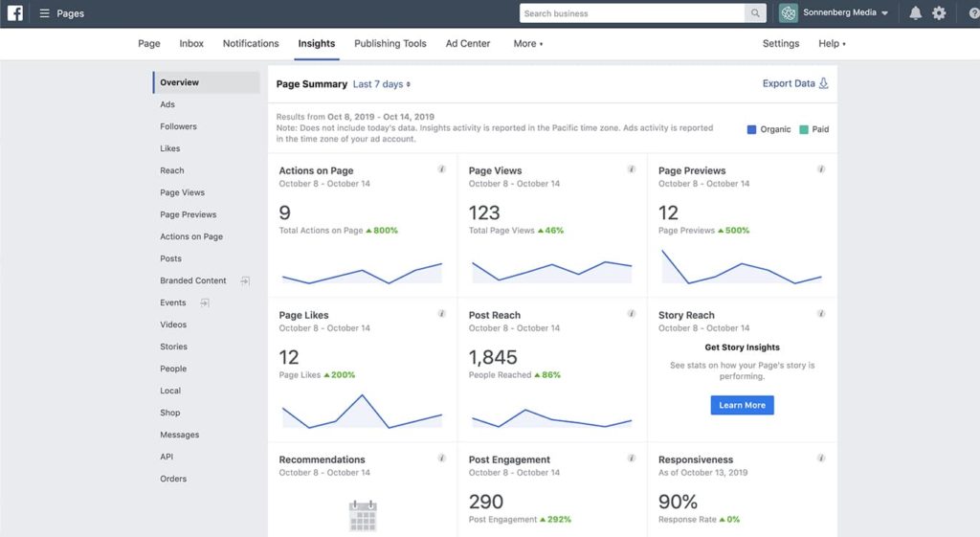Select Overview in the insights sidebar
This screenshot has height=537, width=980.
207,82
